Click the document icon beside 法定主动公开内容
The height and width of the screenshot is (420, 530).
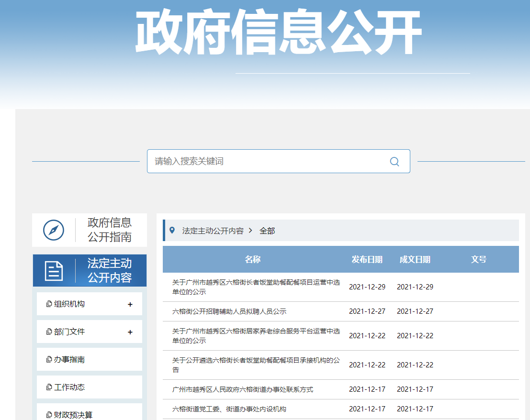click(54, 271)
